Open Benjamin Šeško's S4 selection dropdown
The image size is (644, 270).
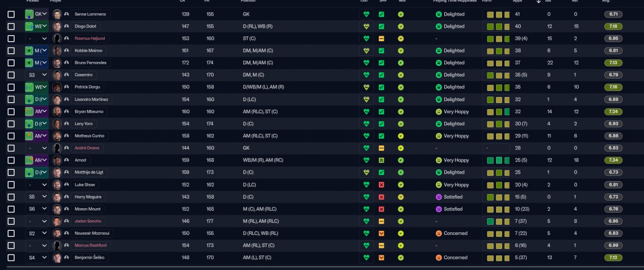37,257
